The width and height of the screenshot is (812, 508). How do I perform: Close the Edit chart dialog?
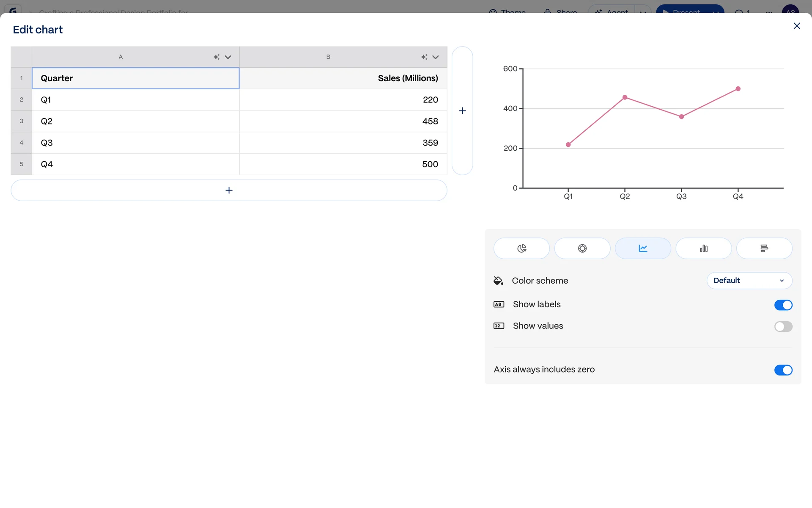click(x=796, y=26)
